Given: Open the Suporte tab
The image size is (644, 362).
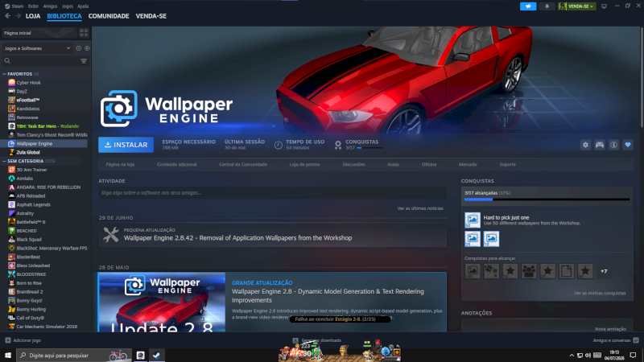Looking at the screenshot, I should 508,164.
